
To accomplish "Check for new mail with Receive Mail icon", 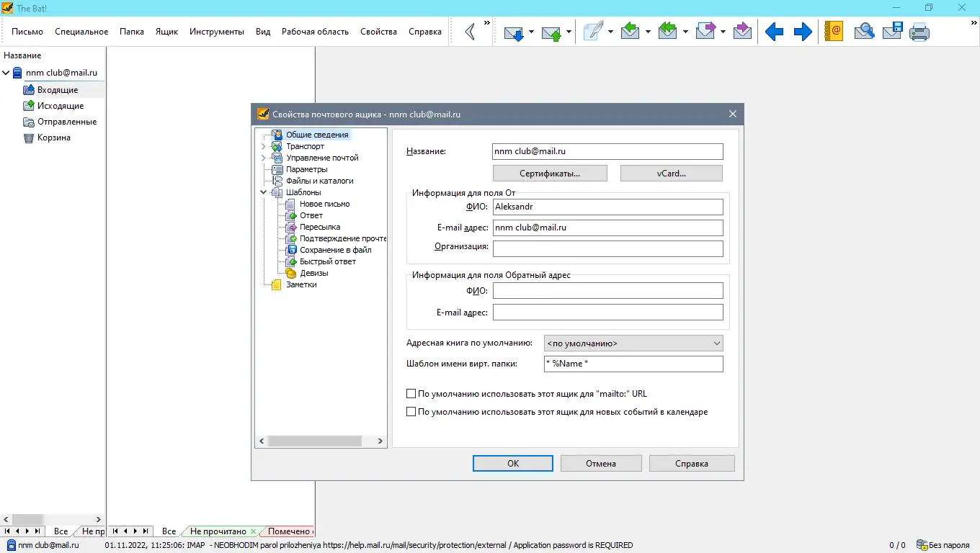I will 514,32.
